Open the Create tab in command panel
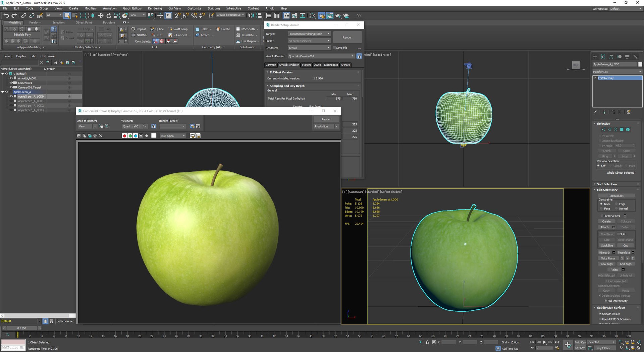Image resolution: width=644 pixels, height=352 pixels. click(x=595, y=57)
